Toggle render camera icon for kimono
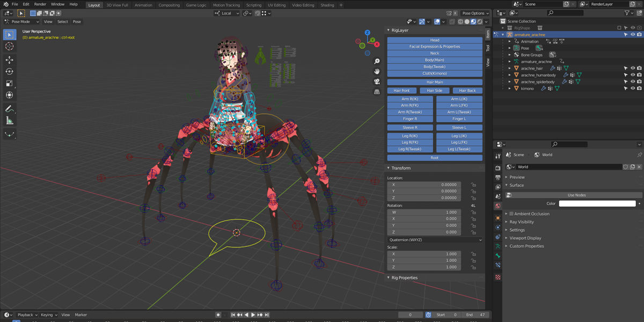This screenshot has height=322, width=644. [639, 89]
